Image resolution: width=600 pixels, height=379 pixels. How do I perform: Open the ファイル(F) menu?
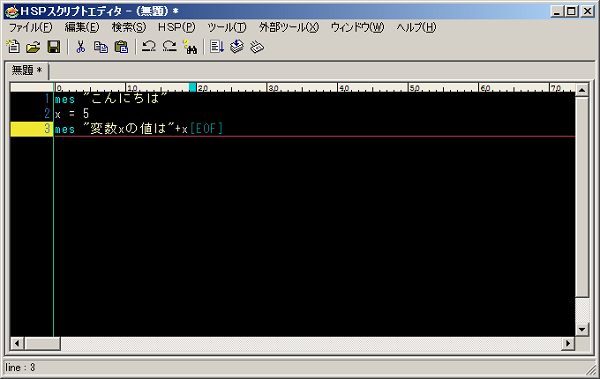pos(30,27)
